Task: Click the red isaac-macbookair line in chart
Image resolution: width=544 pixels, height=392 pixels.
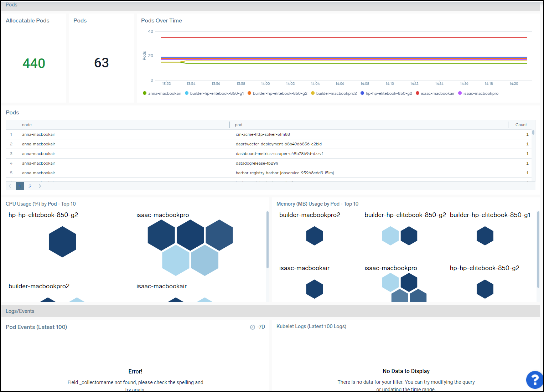Action: tap(344, 37)
